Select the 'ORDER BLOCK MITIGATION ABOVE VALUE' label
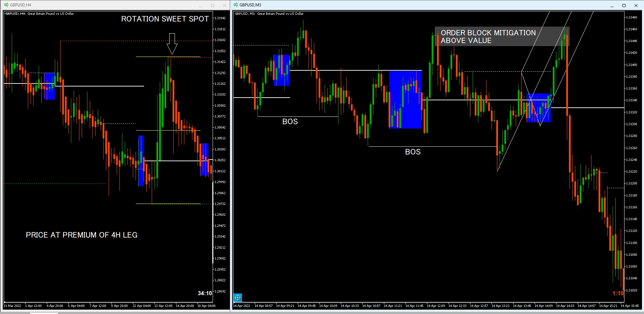The image size is (644, 314). click(488, 37)
